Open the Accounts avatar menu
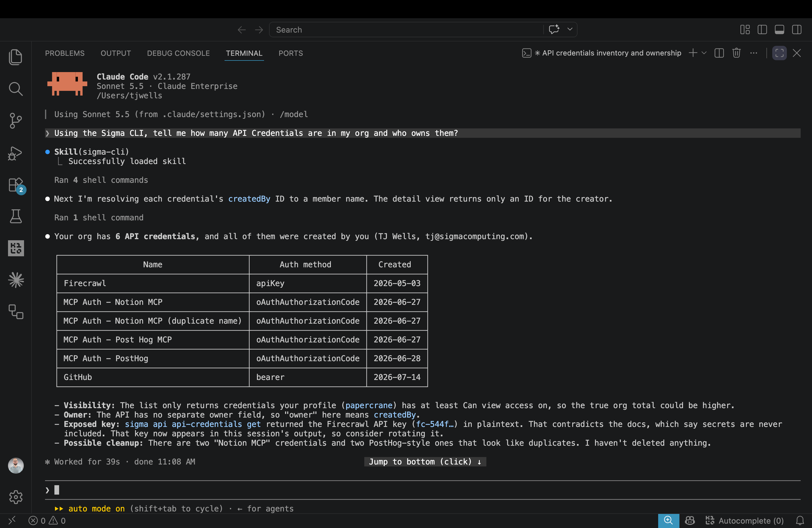812x528 pixels. pyautogui.click(x=16, y=465)
